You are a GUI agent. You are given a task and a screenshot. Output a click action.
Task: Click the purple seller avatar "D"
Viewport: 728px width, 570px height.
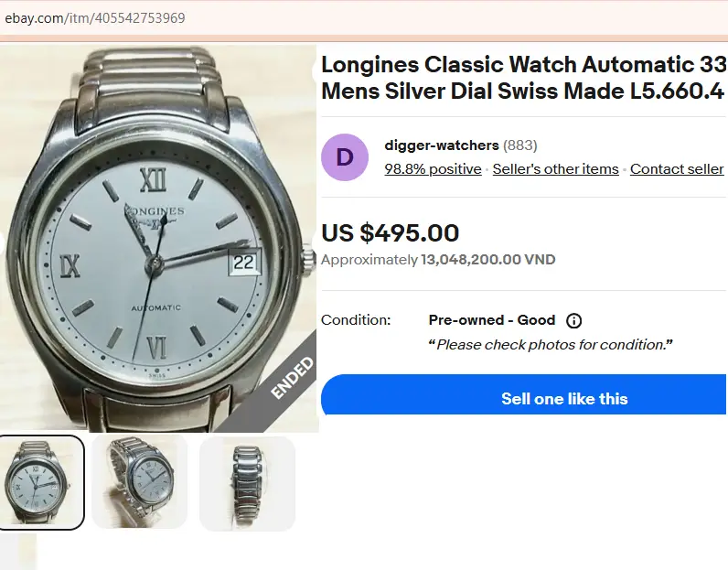(x=345, y=157)
